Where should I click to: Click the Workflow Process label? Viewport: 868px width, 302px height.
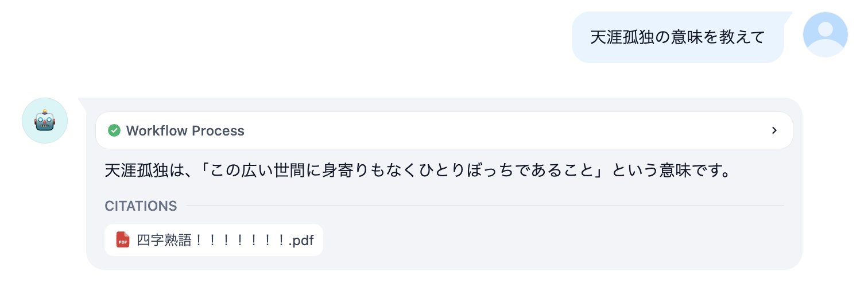(x=185, y=131)
